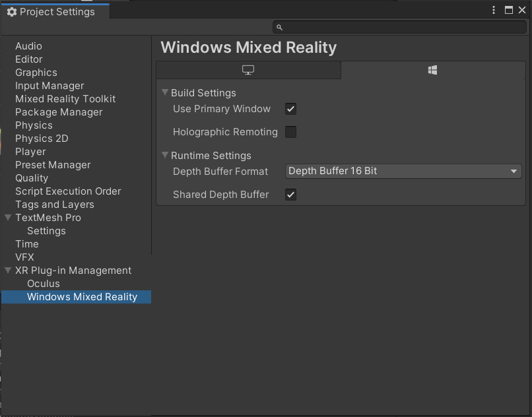Click the Project Settings gear icon
Viewport: 532px width, 417px height.
(12, 11)
